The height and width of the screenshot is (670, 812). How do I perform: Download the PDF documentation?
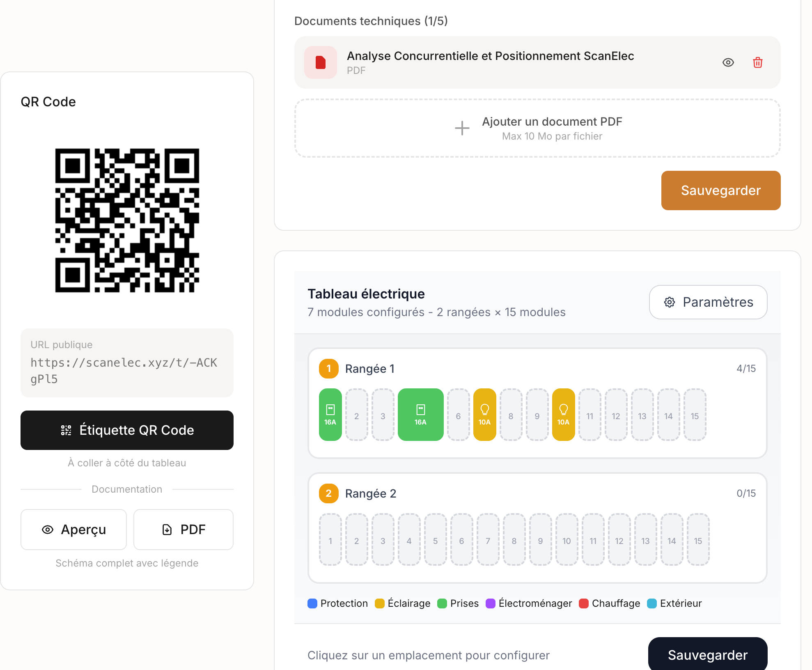tap(183, 530)
